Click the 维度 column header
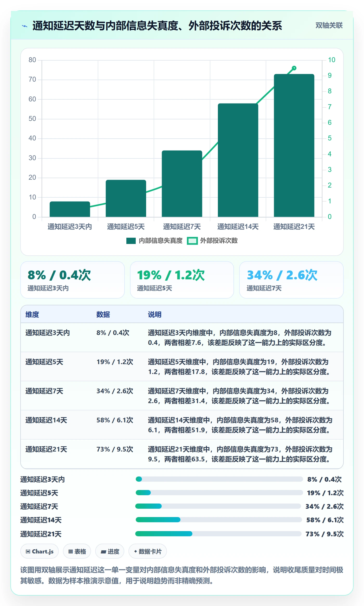 coord(32,314)
